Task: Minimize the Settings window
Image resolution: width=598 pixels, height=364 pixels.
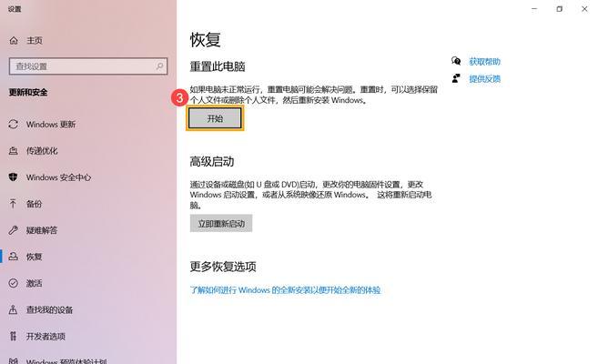Action: pyautogui.click(x=534, y=9)
